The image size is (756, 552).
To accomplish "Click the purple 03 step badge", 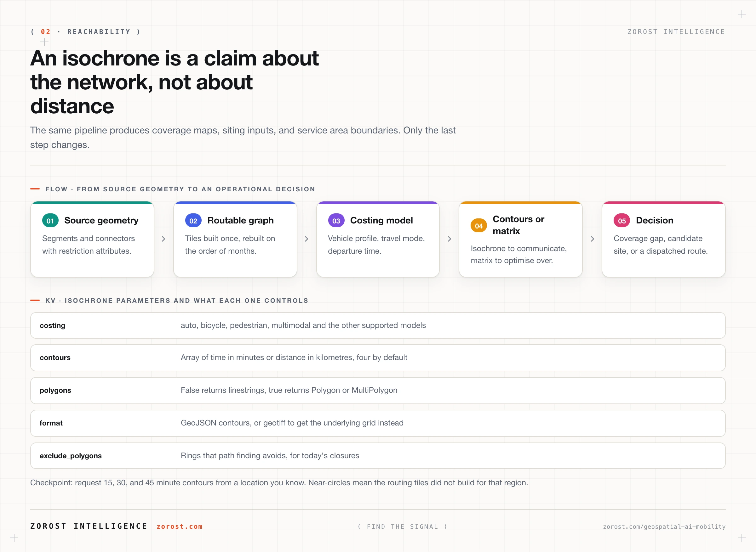I will pyautogui.click(x=336, y=221).
